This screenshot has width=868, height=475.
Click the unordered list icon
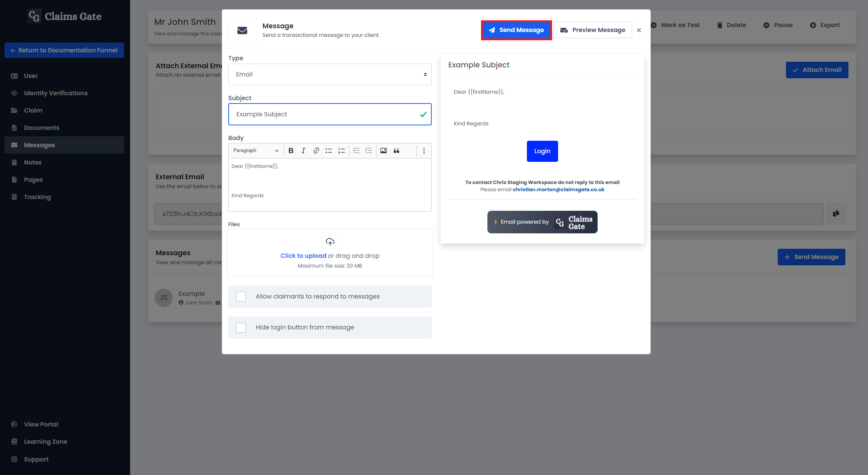coord(328,151)
